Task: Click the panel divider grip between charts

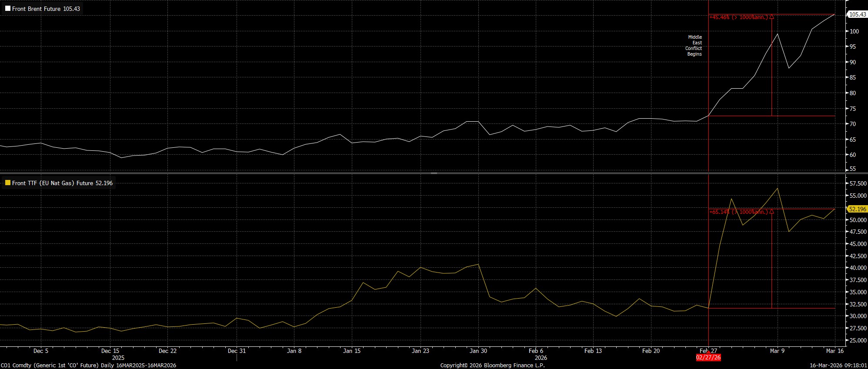Action: [434, 173]
